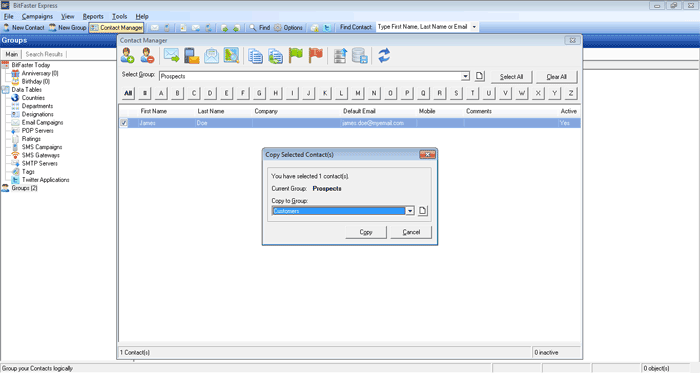Click the Contact Manager toolbar button
Viewport: 700px width, 373px height.
(117, 28)
